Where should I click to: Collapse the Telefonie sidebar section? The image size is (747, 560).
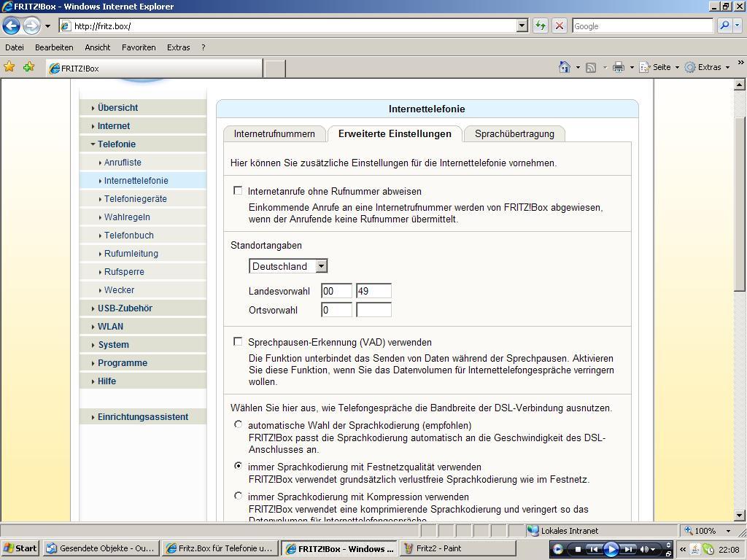[x=116, y=144]
